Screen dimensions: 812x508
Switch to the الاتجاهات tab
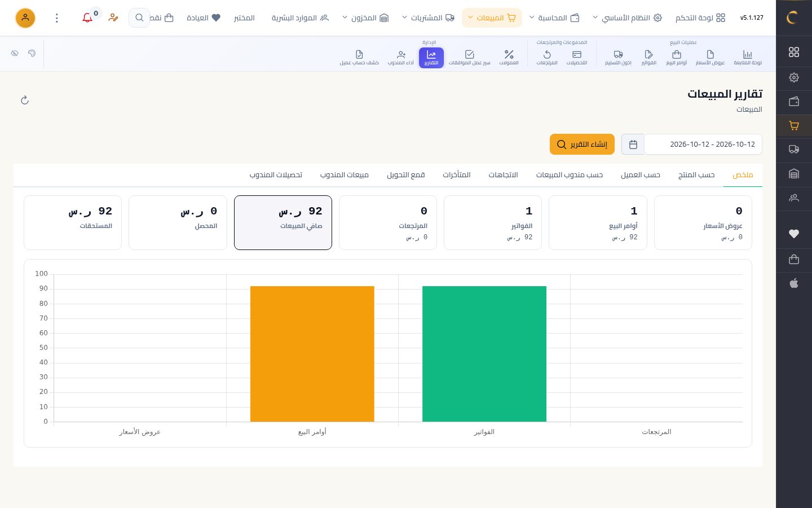click(x=503, y=175)
